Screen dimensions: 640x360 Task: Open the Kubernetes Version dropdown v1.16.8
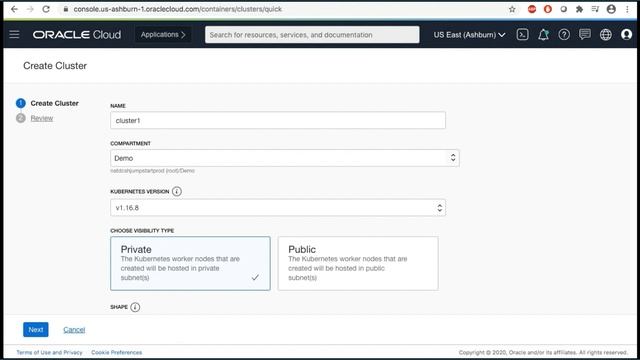point(278,208)
